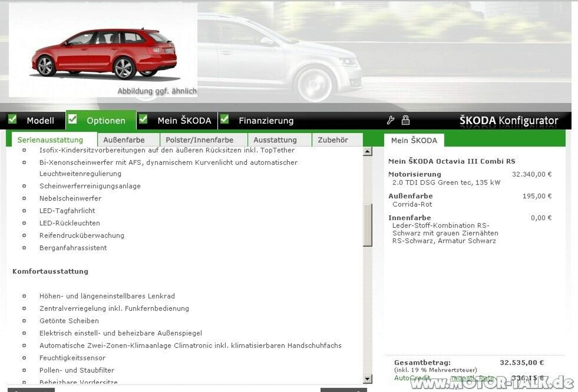Click the Leder-Stoff-Kombination RS-Schwarz description
Image resolution: width=578 pixels, height=392 pixels.
point(445,233)
